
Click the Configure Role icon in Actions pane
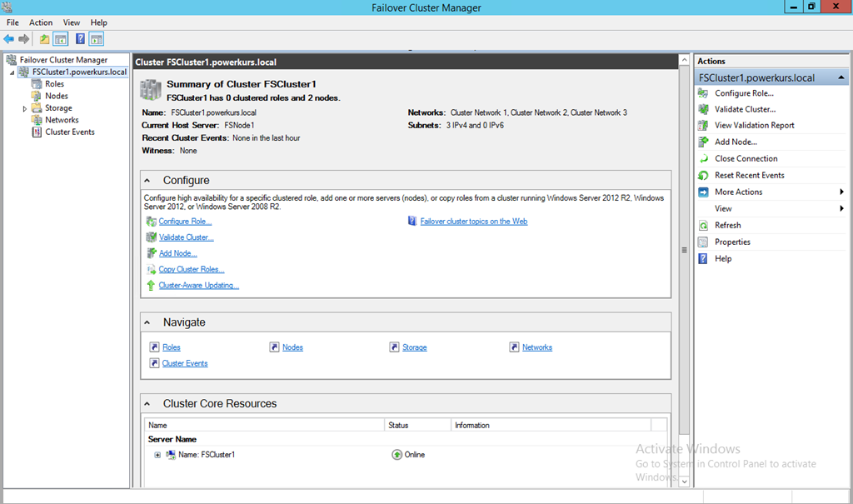(703, 93)
